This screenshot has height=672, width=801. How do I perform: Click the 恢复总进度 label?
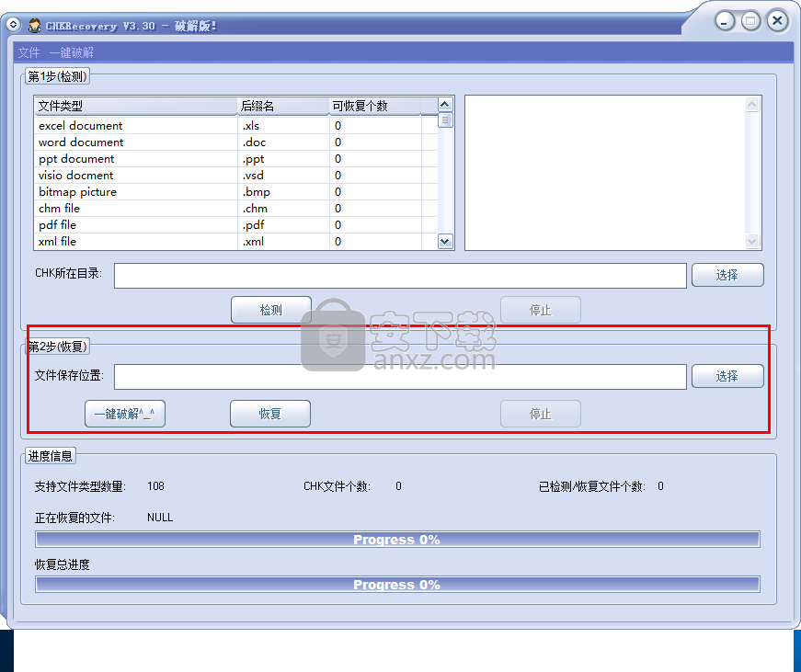[x=62, y=564]
